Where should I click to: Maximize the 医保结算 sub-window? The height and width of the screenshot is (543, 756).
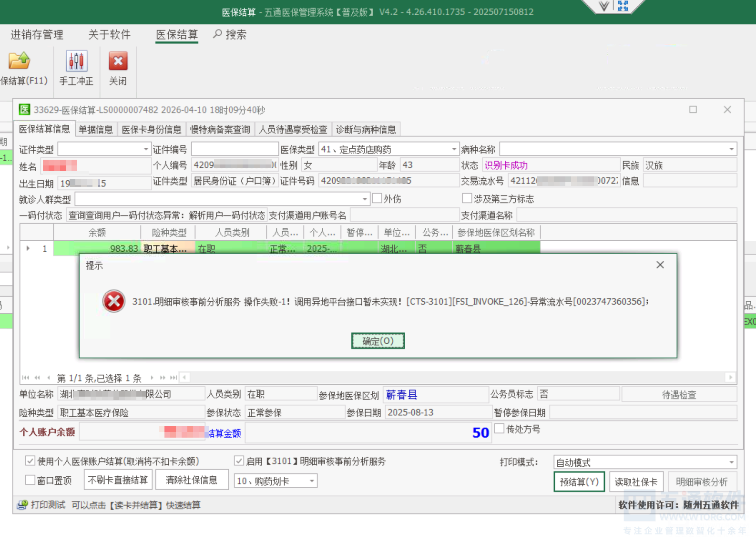[x=693, y=110]
